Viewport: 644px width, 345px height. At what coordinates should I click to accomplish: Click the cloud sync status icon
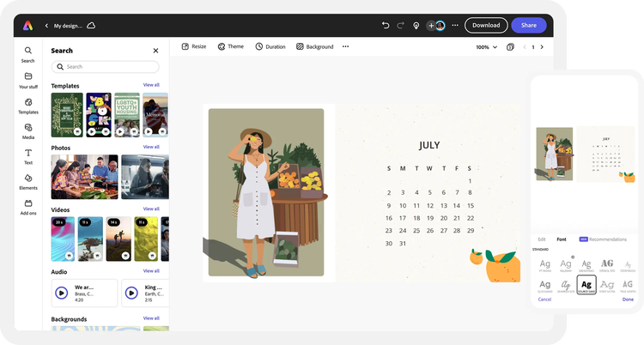pyautogui.click(x=91, y=26)
